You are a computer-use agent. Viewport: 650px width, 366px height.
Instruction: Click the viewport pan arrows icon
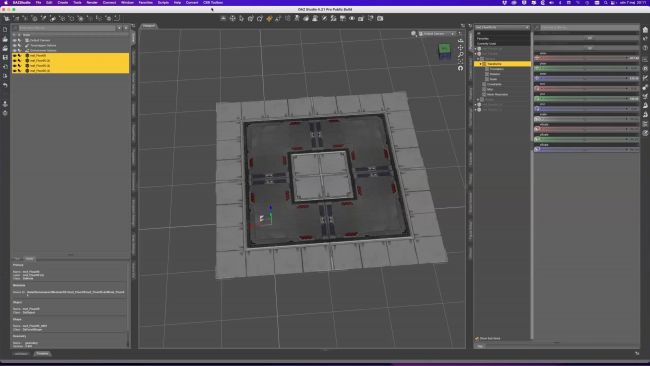coord(460,48)
